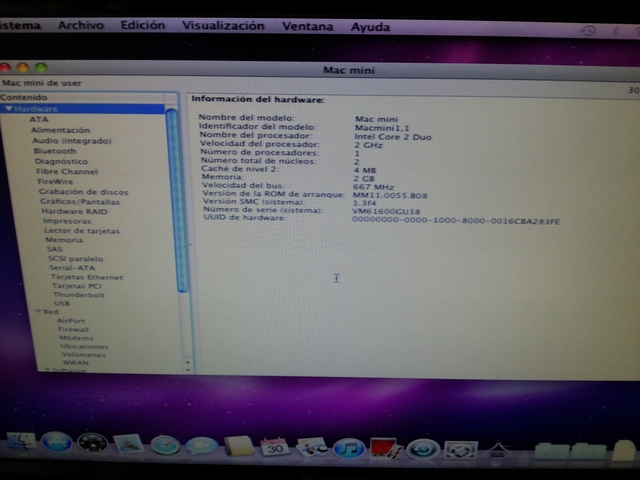
Task: Open the App Store Dock icon
Action: point(56,442)
